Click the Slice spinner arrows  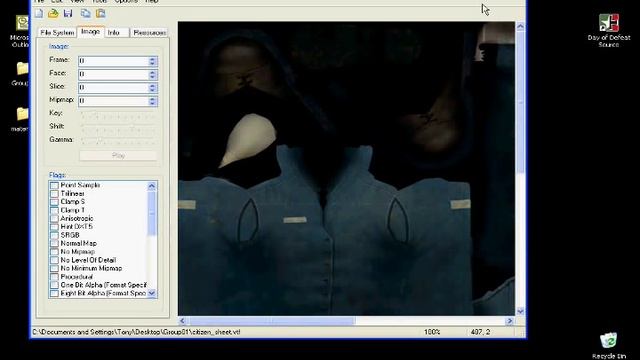(153, 87)
